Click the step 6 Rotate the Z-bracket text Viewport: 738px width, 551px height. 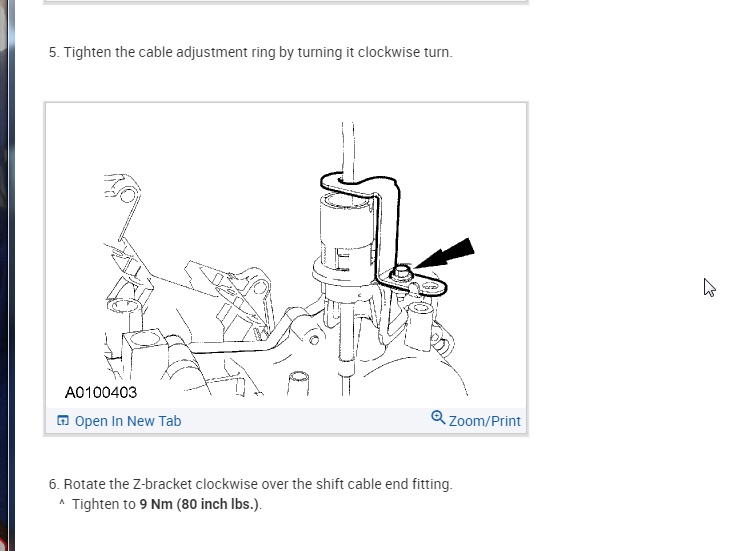point(250,484)
